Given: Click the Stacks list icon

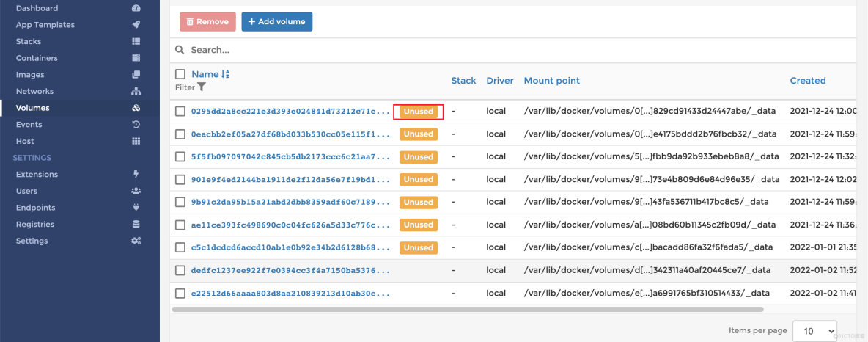Looking at the screenshot, I should [x=136, y=42].
